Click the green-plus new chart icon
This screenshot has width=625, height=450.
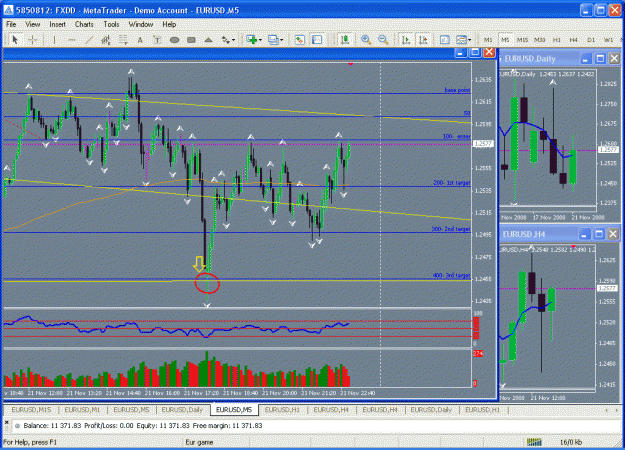tap(251, 39)
